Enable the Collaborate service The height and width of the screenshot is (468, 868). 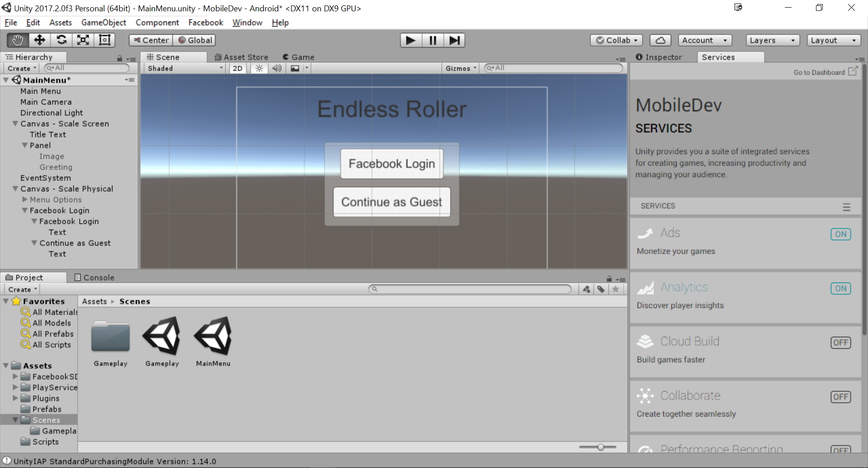coord(840,397)
